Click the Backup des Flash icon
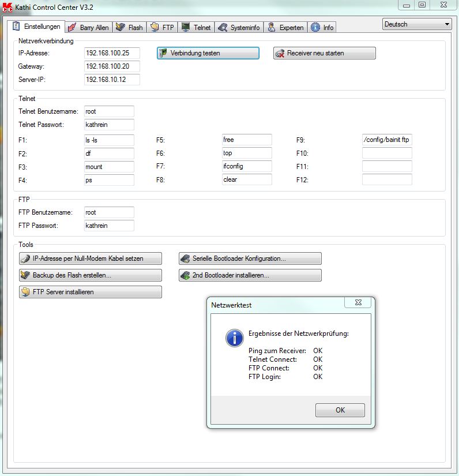459x476 pixels. pyautogui.click(x=25, y=275)
